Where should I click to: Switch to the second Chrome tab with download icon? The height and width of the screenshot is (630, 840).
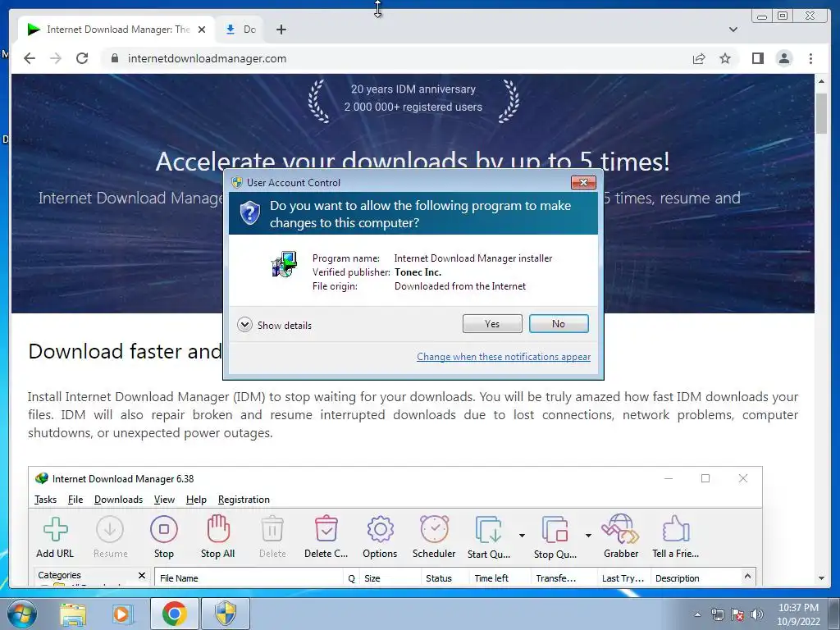240,30
